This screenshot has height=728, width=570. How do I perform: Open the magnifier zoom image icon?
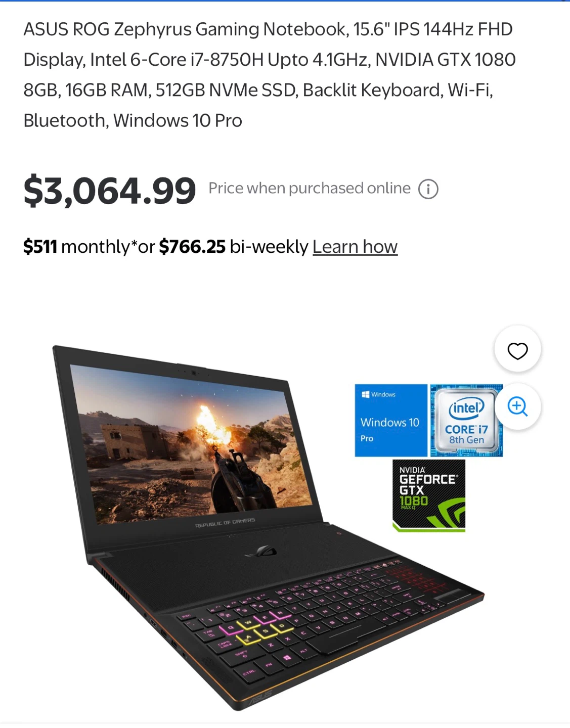click(x=517, y=406)
